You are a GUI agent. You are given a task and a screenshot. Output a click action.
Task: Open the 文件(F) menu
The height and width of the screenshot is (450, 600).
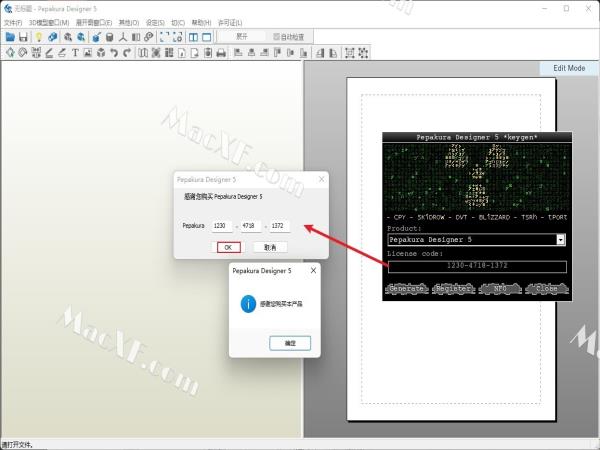coord(12,22)
